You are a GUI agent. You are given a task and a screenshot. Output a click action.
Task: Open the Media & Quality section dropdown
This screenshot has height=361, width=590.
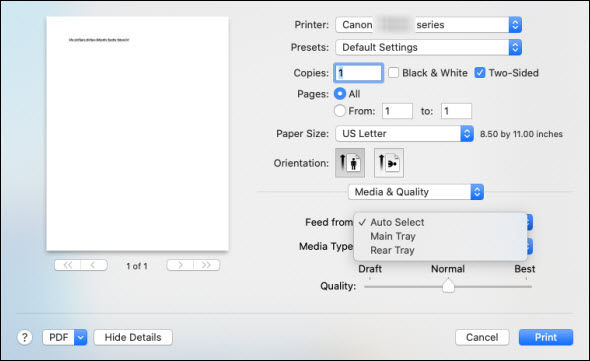coord(416,192)
